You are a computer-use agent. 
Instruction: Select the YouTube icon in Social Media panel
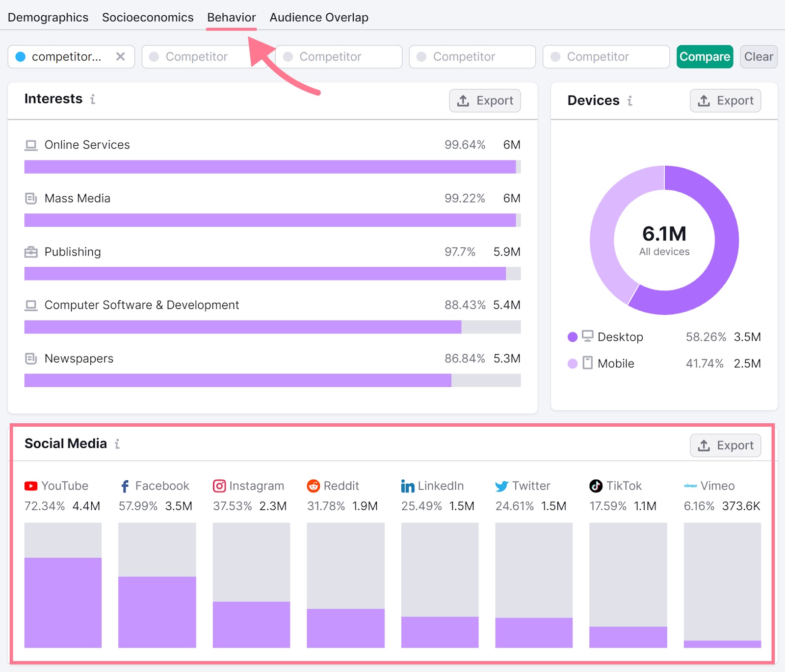point(30,486)
